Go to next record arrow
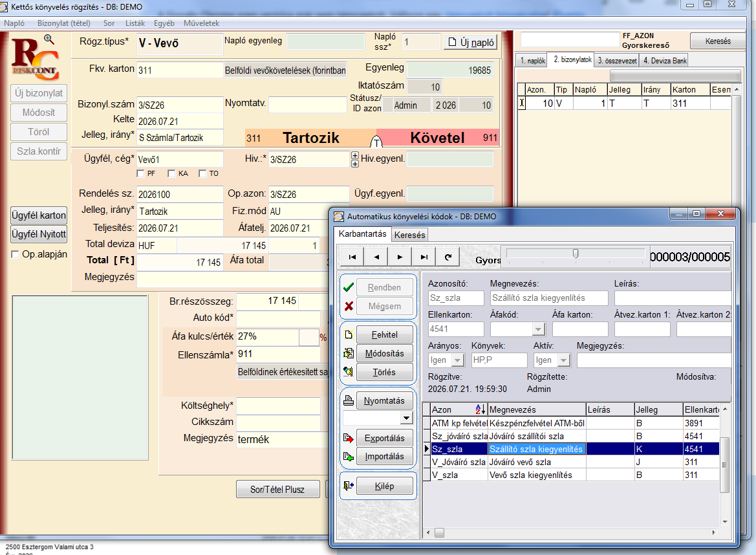This screenshot has width=756, height=555. [400, 257]
